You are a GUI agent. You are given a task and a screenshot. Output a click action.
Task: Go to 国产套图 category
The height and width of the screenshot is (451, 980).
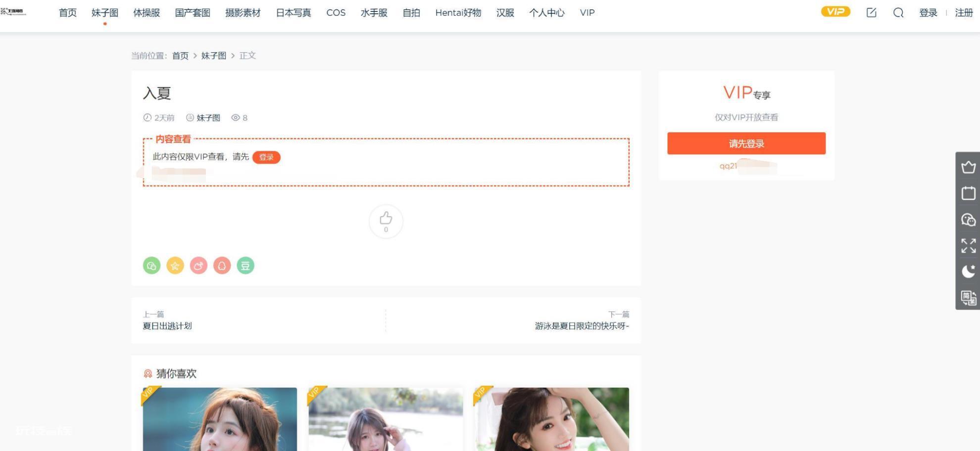coord(193,13)
